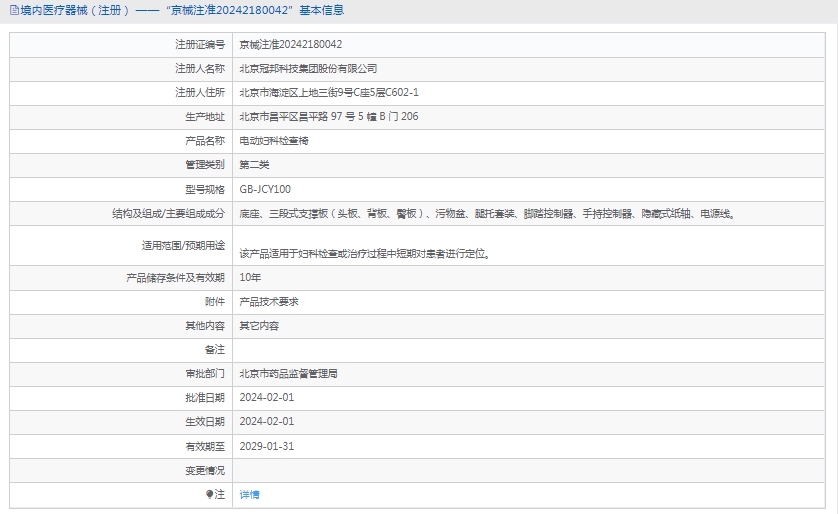838x514 pixels.
Task: Click expiry date 2029-01-31
Action: [x=267, y=446]
